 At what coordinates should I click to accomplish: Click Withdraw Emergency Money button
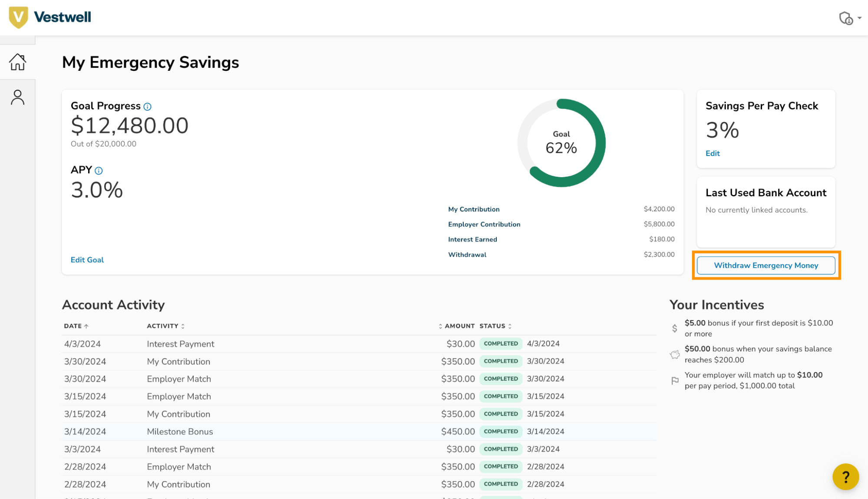click(x=766, y=265)
